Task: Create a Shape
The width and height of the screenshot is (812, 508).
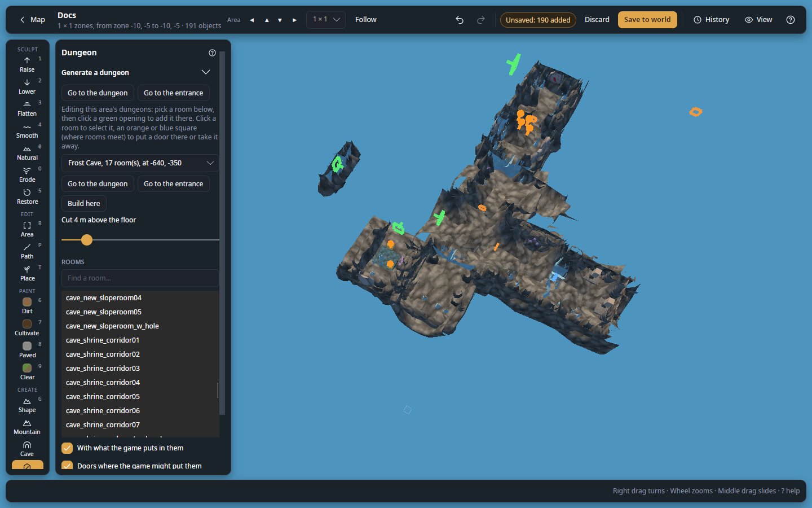Action: (27, 405)
